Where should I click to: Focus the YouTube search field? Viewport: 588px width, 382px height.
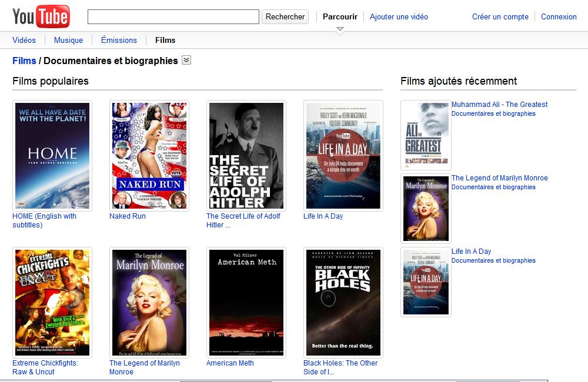coord(173,17)
